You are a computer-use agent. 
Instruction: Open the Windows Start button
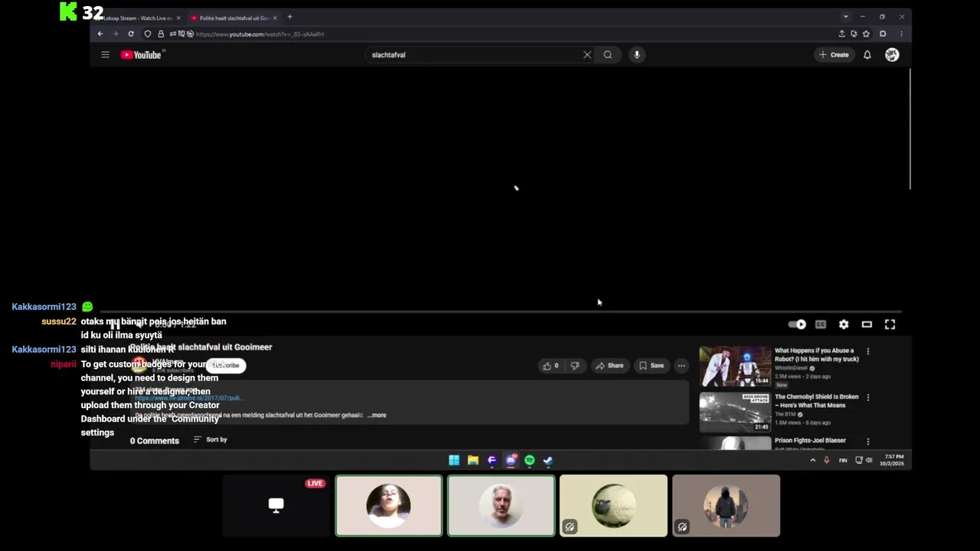[x=454, y=460]
